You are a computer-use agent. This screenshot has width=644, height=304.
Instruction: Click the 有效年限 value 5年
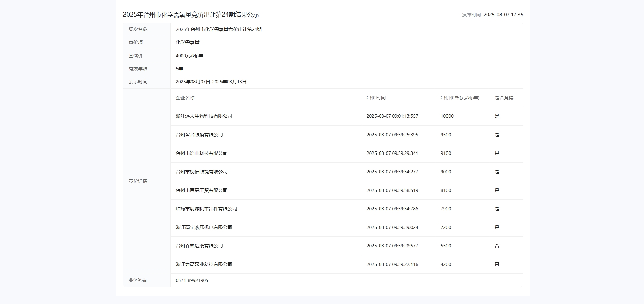click(x=179, y=69)
